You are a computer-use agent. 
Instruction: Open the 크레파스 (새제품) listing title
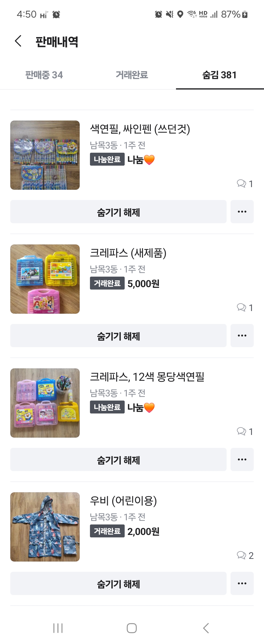[x=128, y=253]
